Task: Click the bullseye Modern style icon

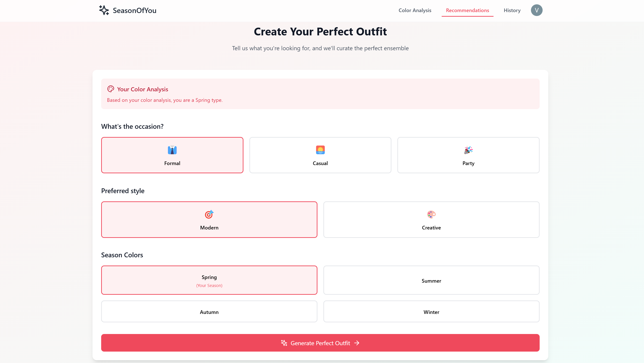Action: tap(209, 214)
